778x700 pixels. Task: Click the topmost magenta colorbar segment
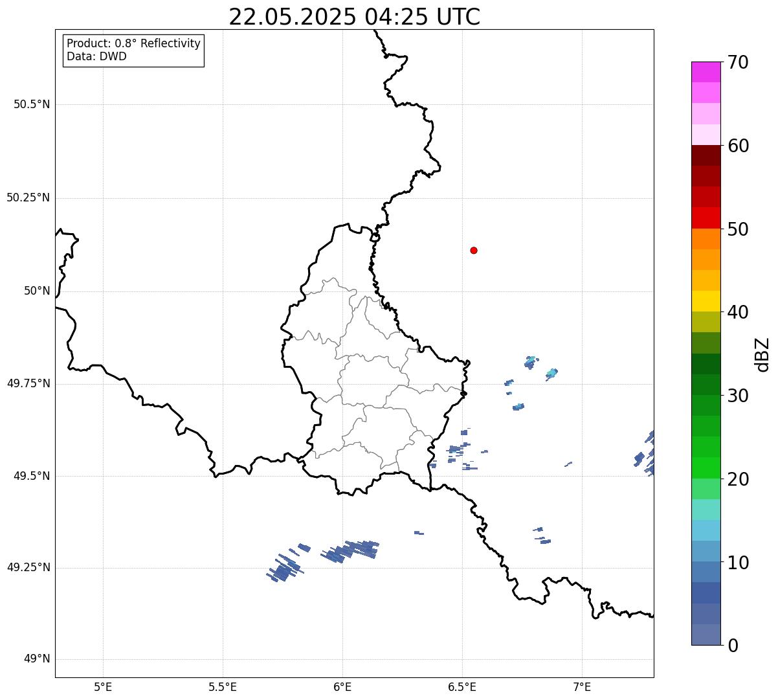pos(706,72)
